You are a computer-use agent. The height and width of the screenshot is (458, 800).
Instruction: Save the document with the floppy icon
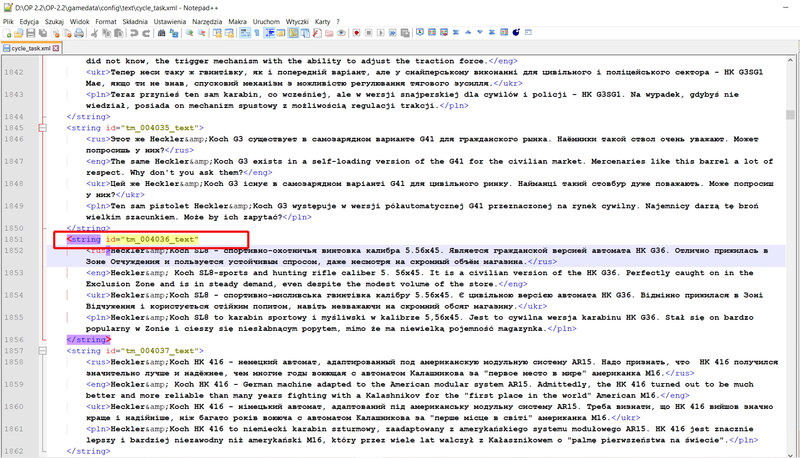(x=29, y=33)
